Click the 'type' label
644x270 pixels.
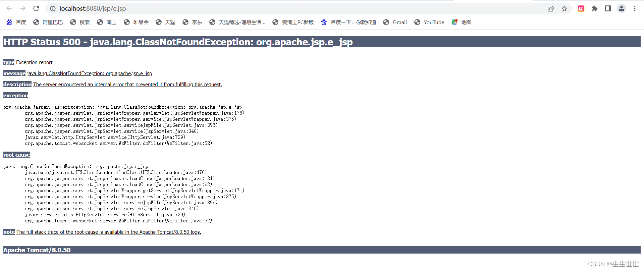pyautogui.click(x=9, y=62)
